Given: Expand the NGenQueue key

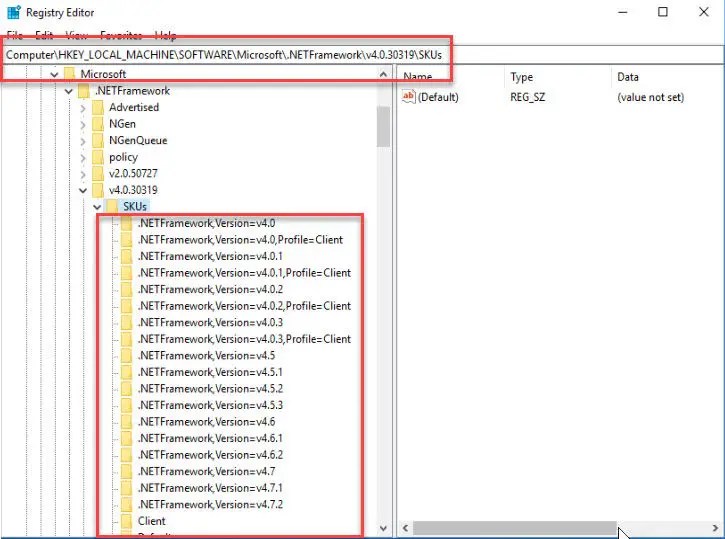Looking at the screenshot, I should 83,141.
